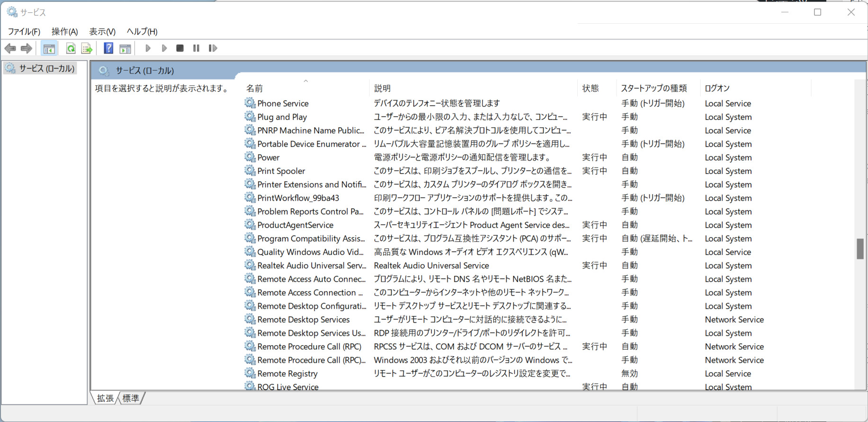Click the Start service play icon
The width and height of the screenshot is (868, 422).
coord(148,48)
